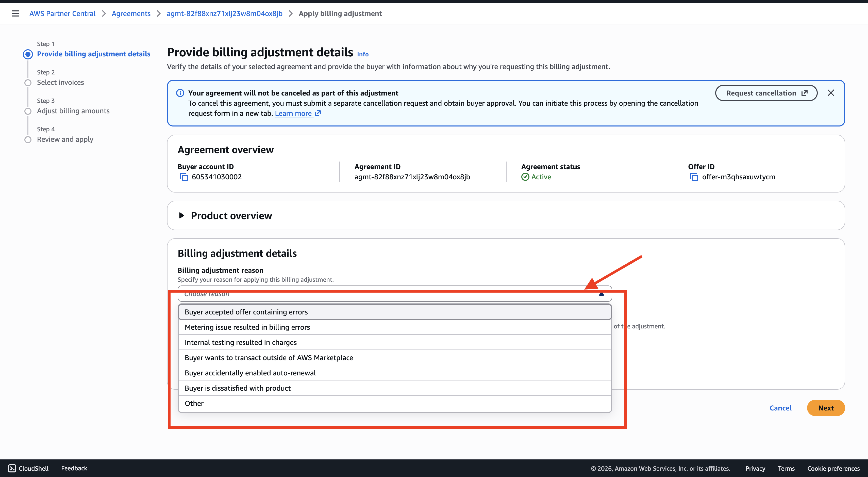Select Metering issue resulted in billing errors
868x477 pixels.
coord(395,327)
